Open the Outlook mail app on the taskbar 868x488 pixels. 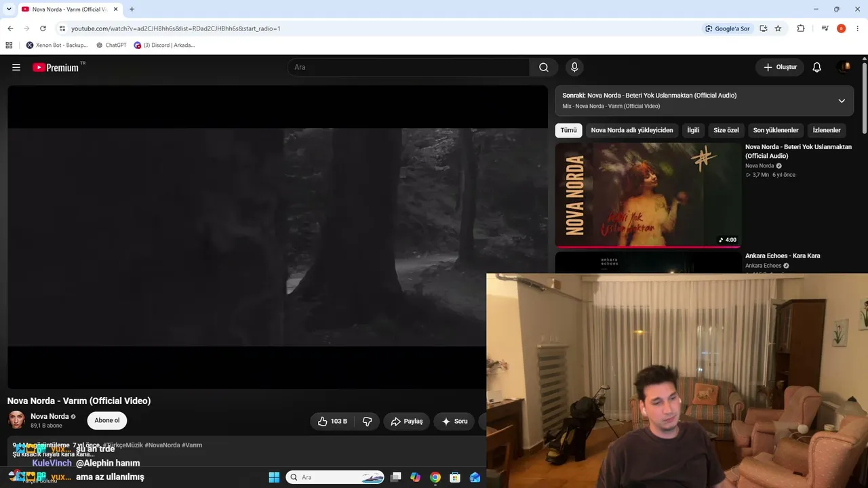point(475,477)
